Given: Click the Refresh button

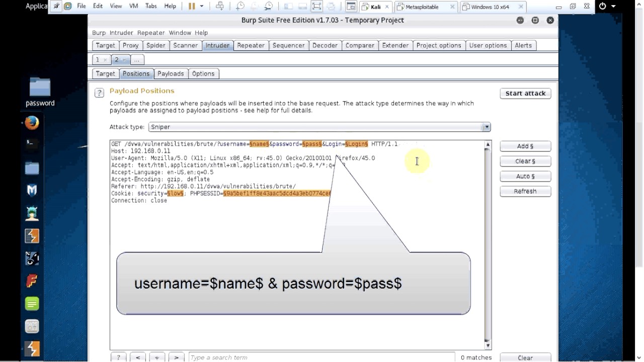Looking at the screenshot, I should pyautogui.click(x=525, y=191).
